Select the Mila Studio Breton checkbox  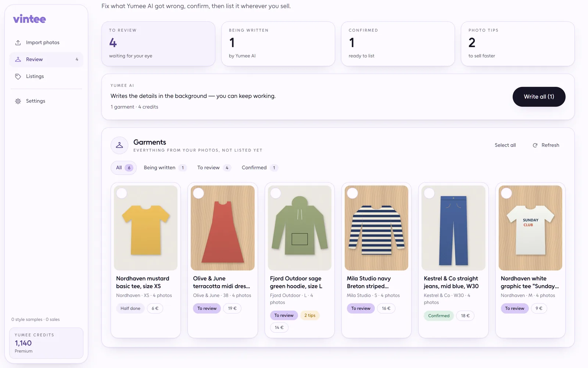coord(352,193)
